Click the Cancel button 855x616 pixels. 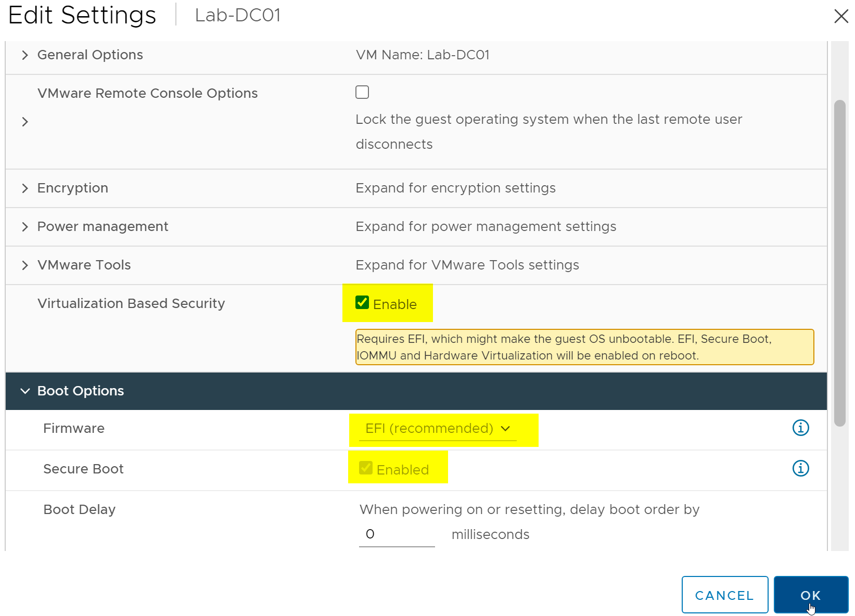[x=724, y=595]
